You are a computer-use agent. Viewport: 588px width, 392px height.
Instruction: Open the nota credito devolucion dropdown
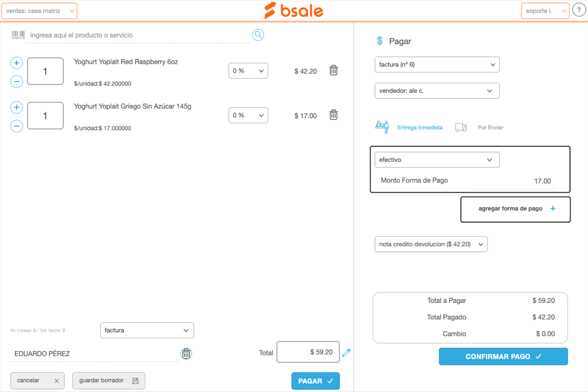point(431,244)
